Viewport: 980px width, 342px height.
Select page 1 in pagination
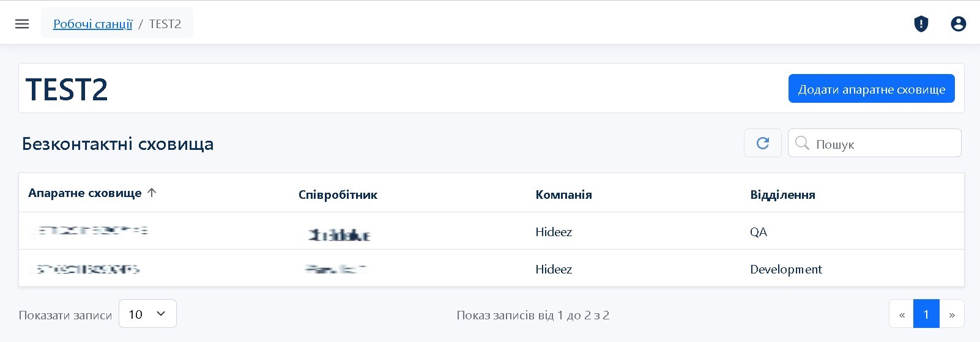click(926, 314)
